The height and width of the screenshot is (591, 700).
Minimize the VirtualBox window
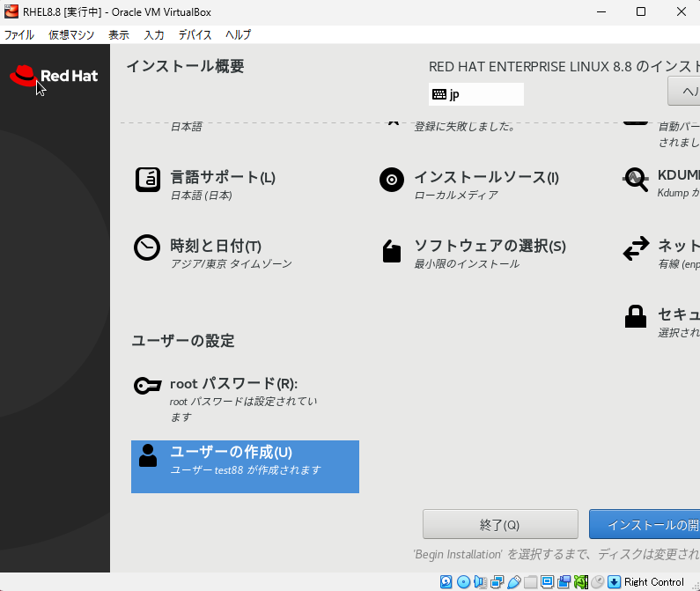[601, 12]
